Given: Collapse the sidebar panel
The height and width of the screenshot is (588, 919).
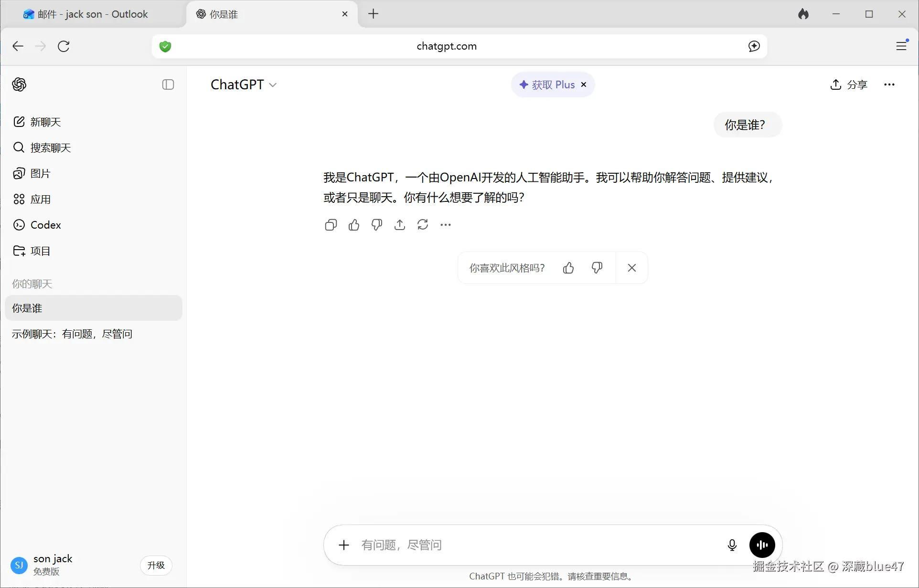Looking at the screenshot, I should pyautogui.click(x=168, y=84).
